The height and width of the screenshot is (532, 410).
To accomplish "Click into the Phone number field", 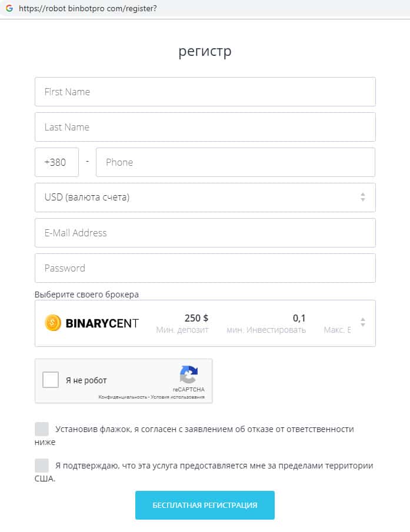I will pyautogui.click(x=235, y=162).
